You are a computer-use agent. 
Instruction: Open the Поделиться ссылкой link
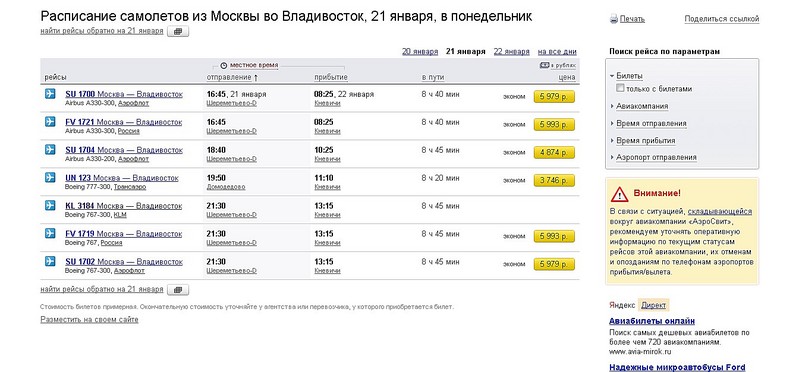tap(722, 19)
